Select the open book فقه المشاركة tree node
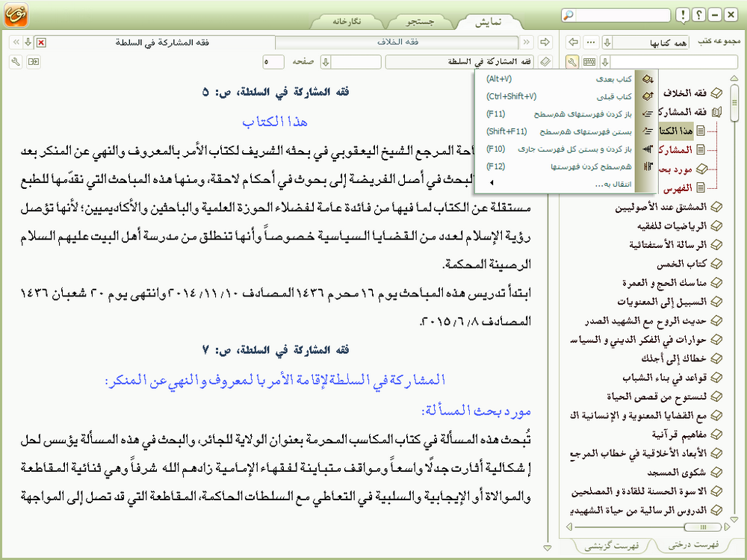The image size is (747, 560). tap(684, 112)
